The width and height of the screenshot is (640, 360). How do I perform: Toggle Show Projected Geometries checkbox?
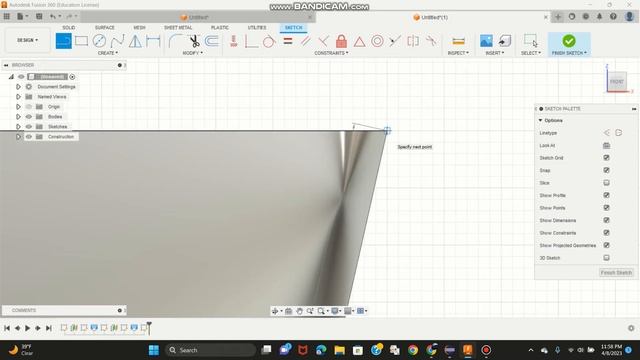pyautogui.click(x=607, y=245)
